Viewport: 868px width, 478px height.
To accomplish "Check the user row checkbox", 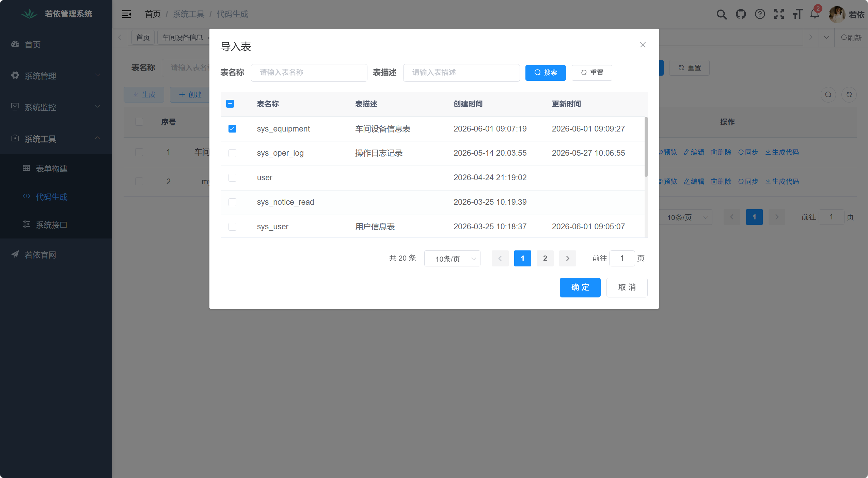I will [232, 178].
